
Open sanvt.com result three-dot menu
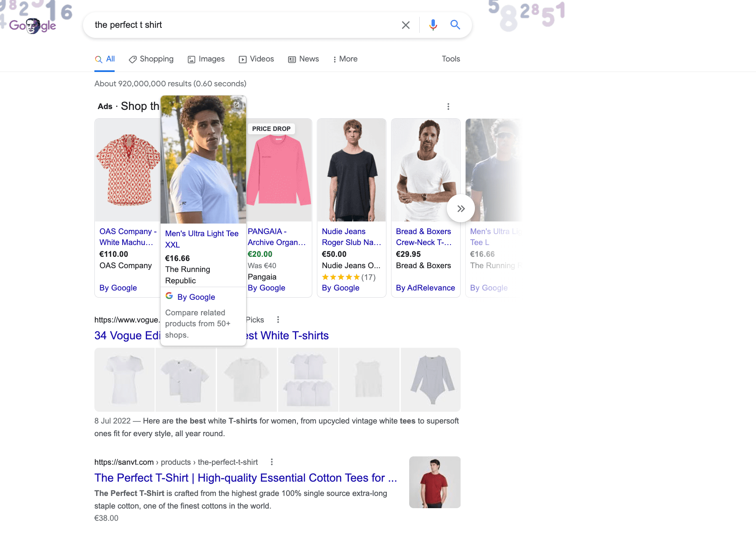click(272, 462)
